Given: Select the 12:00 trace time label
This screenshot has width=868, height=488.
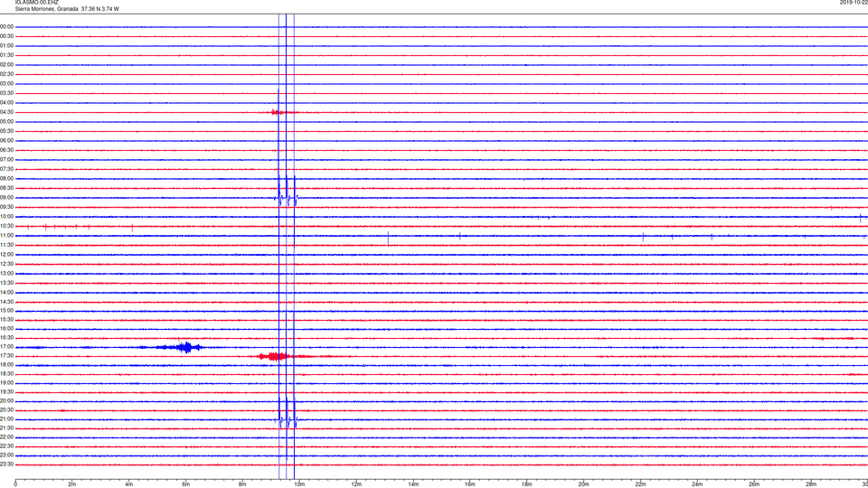Looking at the screenshot, I should 7,255.
